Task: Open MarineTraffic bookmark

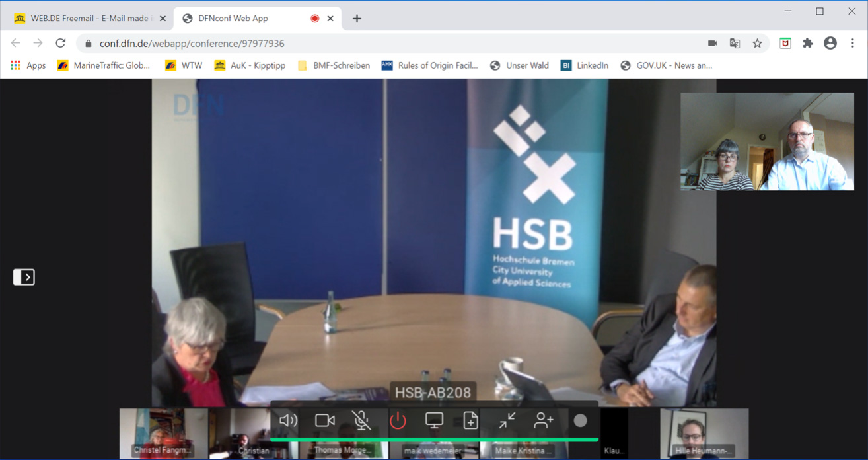Action: click(x=104, y=65)
